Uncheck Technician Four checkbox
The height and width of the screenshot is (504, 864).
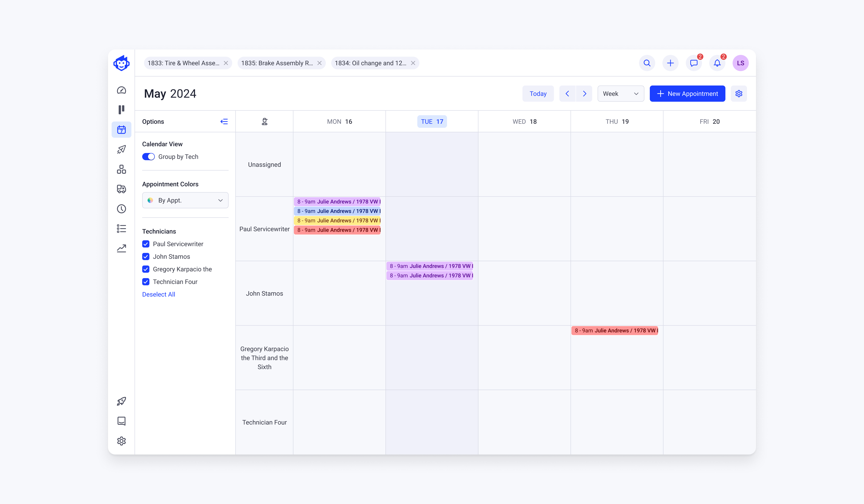146,282
